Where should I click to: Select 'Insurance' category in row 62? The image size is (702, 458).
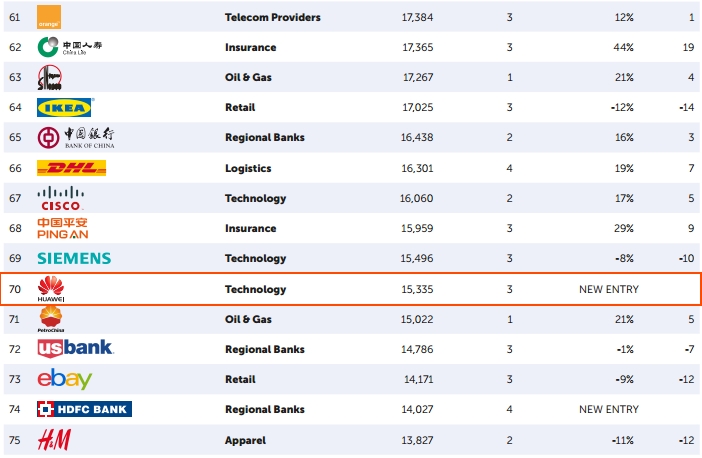[250, 47]
